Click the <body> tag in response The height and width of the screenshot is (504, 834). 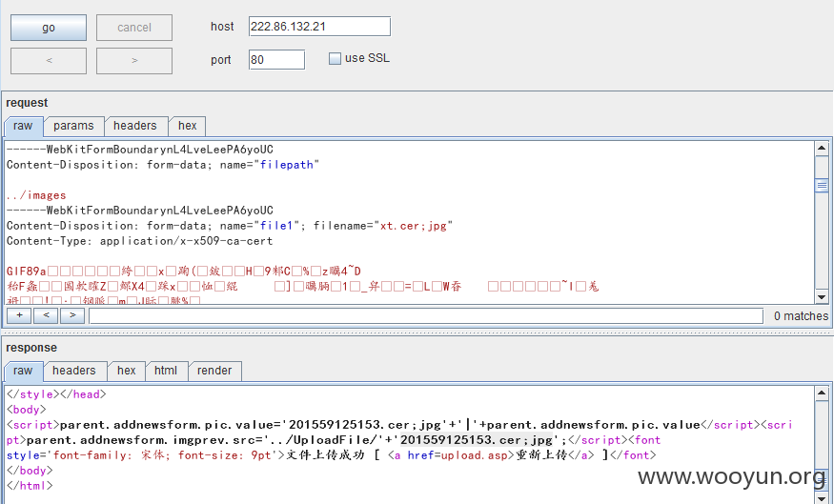pos(26,410)
